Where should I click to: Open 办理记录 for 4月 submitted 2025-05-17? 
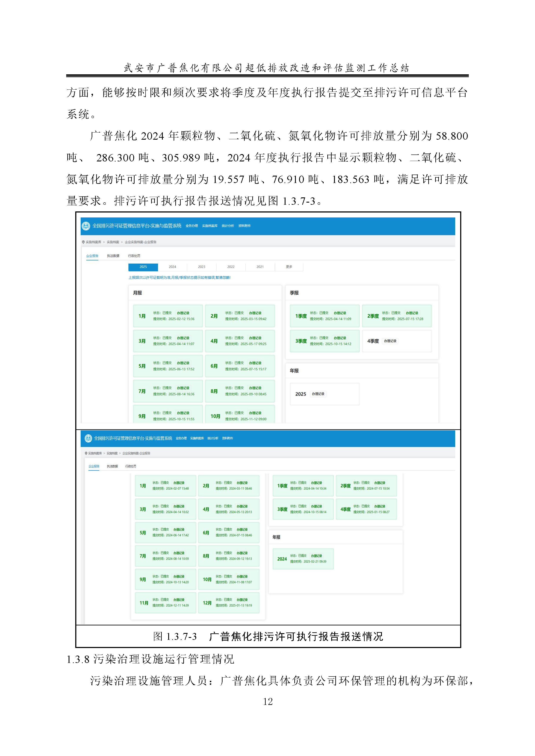[x=255, y=338]
